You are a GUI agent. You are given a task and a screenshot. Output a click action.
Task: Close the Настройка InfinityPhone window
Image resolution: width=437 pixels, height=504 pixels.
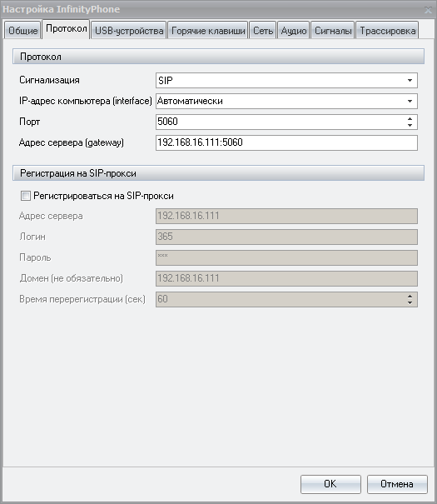(x=428, y=10)
